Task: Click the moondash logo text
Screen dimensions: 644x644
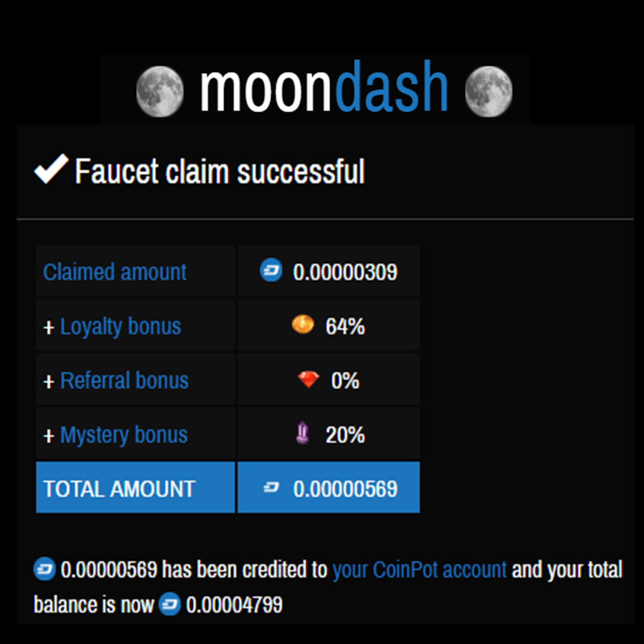Action: pyautogui.click(x=324, y=86)
